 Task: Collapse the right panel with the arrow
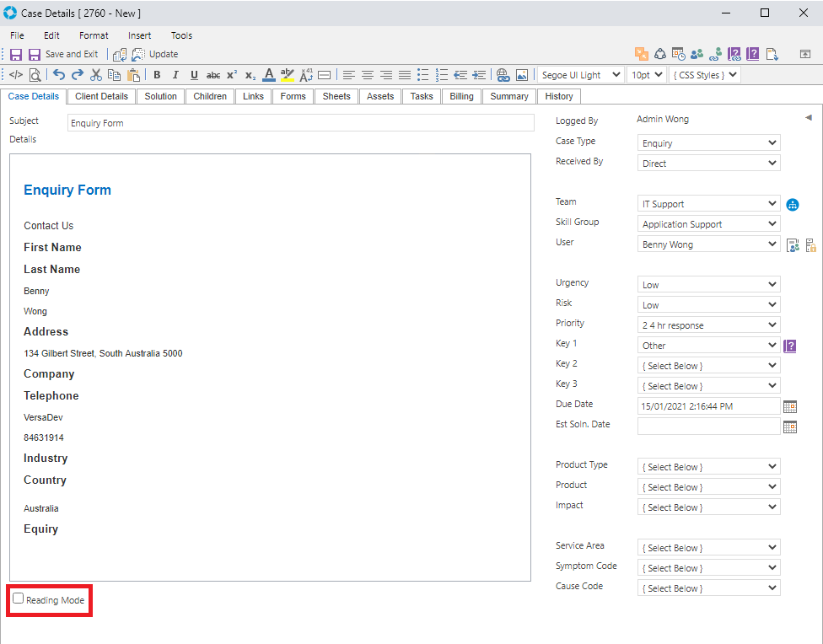pos(809,117)
